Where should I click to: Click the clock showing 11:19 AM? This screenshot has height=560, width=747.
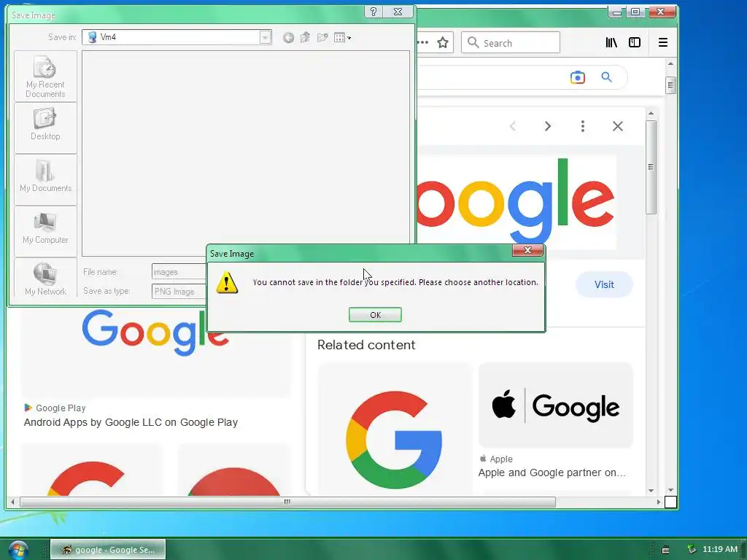(x=720, y=549)
